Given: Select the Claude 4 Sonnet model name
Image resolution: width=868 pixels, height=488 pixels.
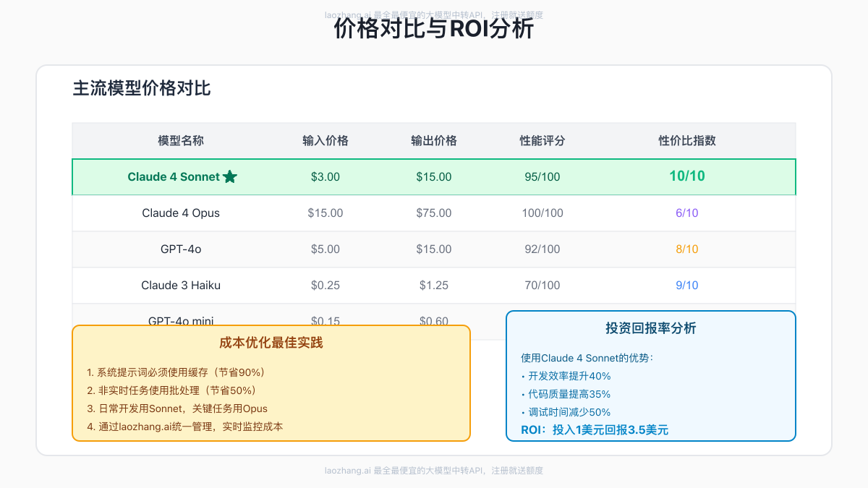Looking at the screenshot, I should tap(174, 176).
